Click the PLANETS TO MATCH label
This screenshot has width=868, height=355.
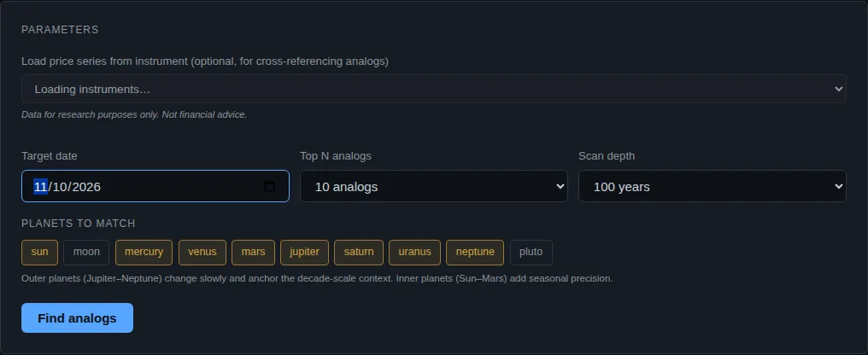[78, 224]
